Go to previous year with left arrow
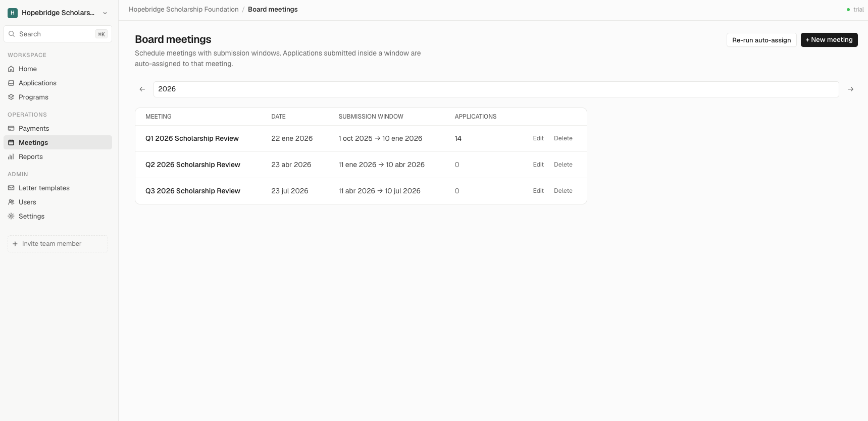The height and width of the screenshot is (421, 868). (142, 89)
